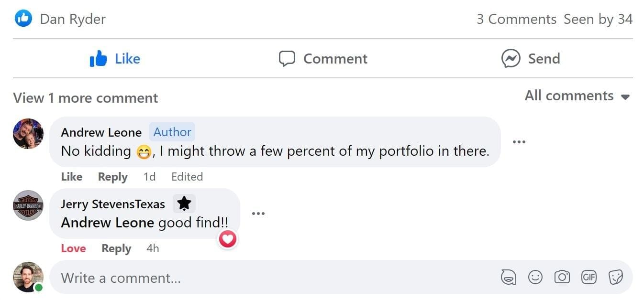Open the GIF picker icon

tap(589, 277)
